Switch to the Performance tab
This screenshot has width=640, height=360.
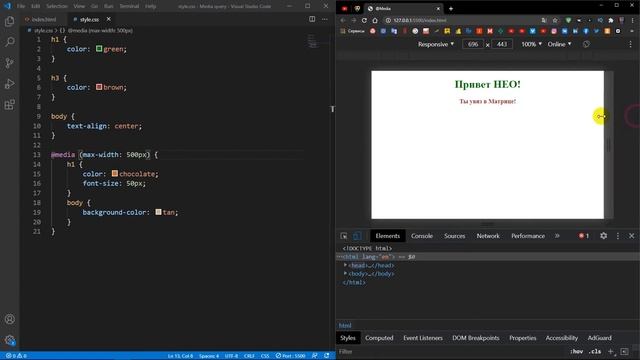[x=528, y=236]
